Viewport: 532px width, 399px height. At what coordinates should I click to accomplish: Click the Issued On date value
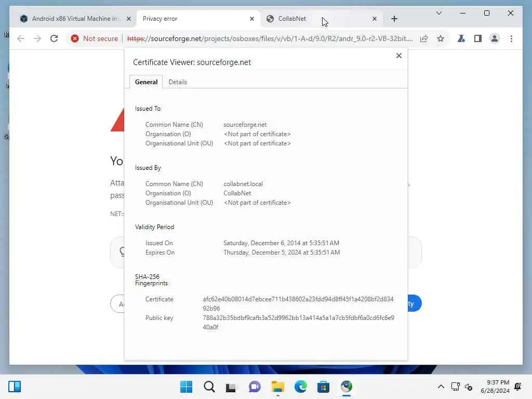pyautogui.click(x=281, y=243)
